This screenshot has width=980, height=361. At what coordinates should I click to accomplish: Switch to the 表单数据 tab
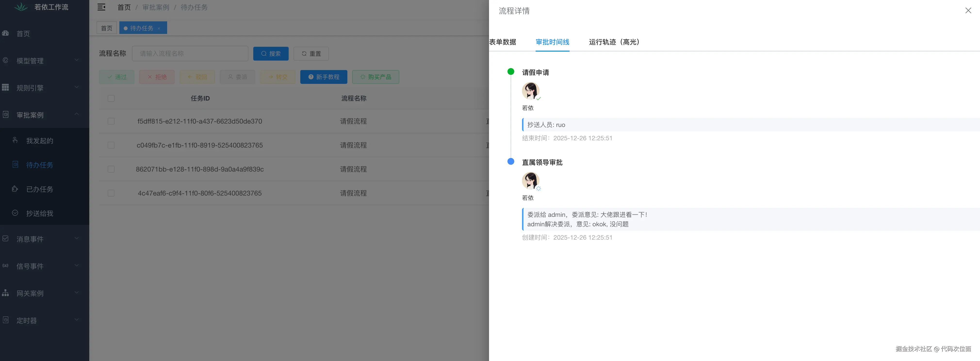(x=503, y=42)
